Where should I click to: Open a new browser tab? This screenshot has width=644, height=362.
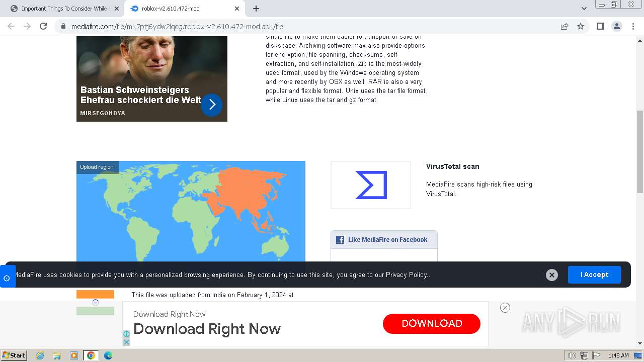pyautogui.click(x=256, y=9)
